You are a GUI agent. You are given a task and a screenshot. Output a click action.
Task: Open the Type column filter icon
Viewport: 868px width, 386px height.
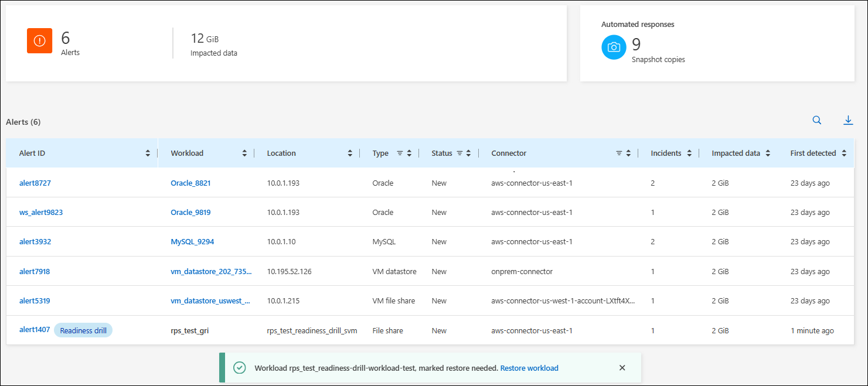click(x=400, y=153)
